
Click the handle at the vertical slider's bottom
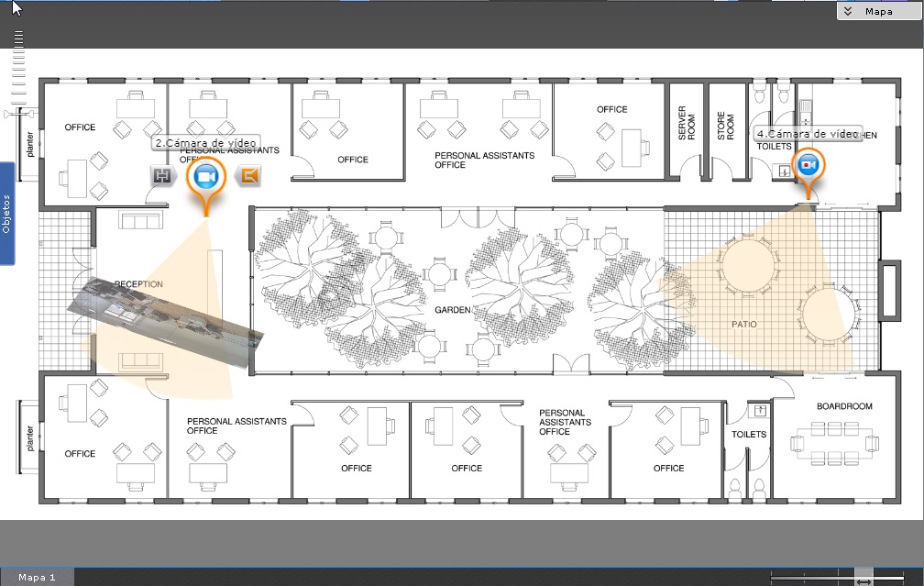click(x=20, y=114)
